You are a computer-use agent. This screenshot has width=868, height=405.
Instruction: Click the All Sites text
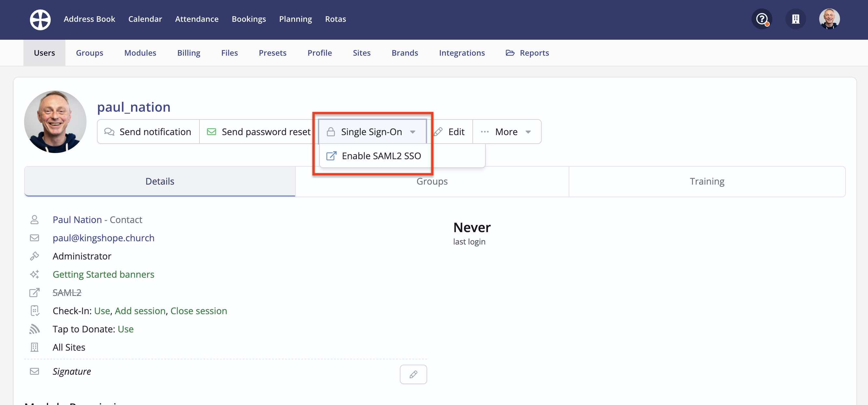tap(69, 347)
